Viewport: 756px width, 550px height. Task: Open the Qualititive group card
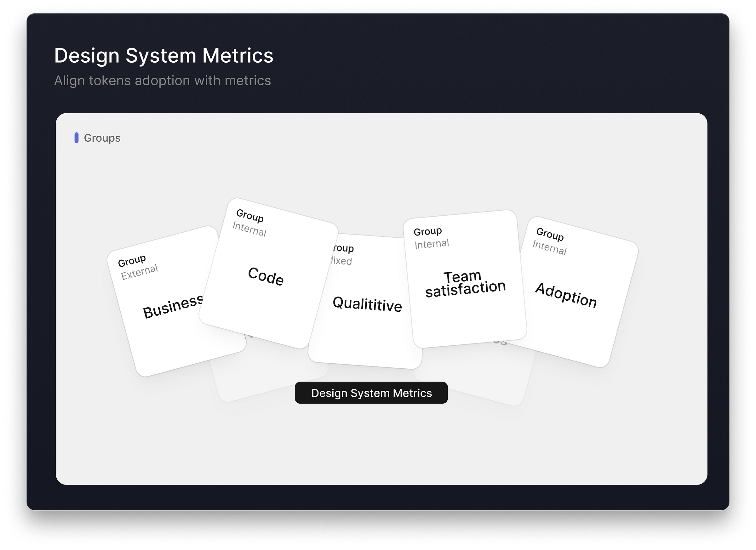click(367, 304)
